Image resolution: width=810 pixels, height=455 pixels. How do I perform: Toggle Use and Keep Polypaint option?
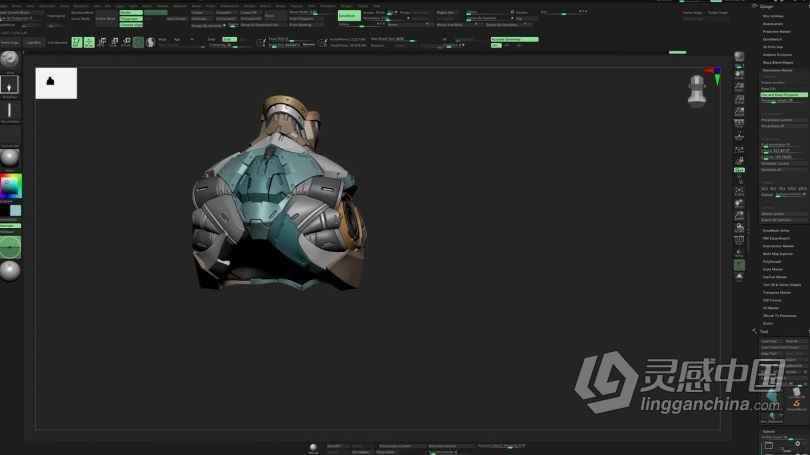click(x=784, y=95)
